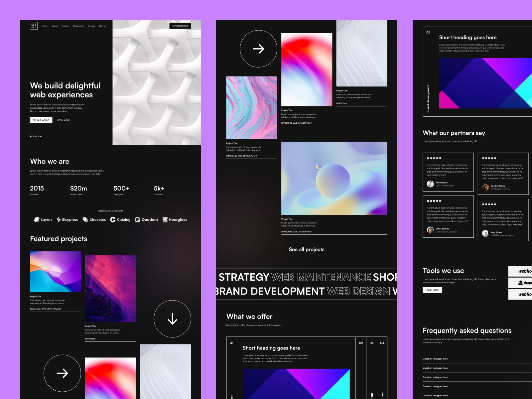Click the white woven hero image
This screenshot has height=399, width=532.
click(157, 82)
